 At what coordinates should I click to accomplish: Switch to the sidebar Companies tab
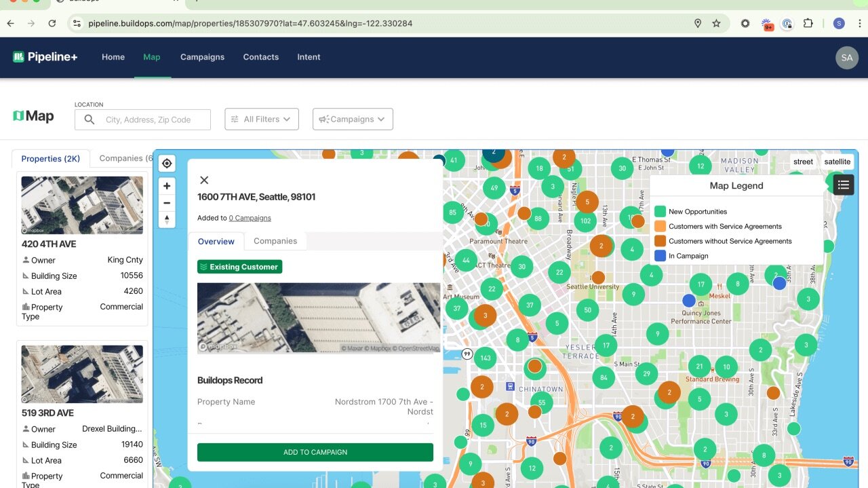[122, 159]
